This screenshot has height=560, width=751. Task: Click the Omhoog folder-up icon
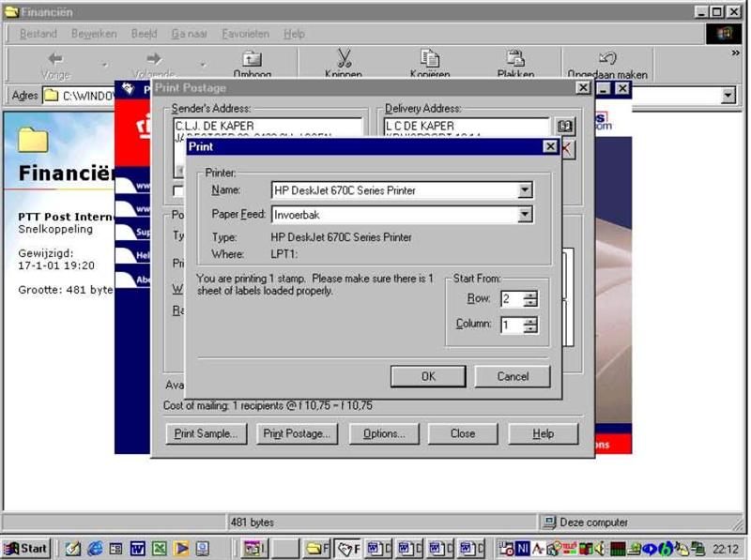pos(252,59)
